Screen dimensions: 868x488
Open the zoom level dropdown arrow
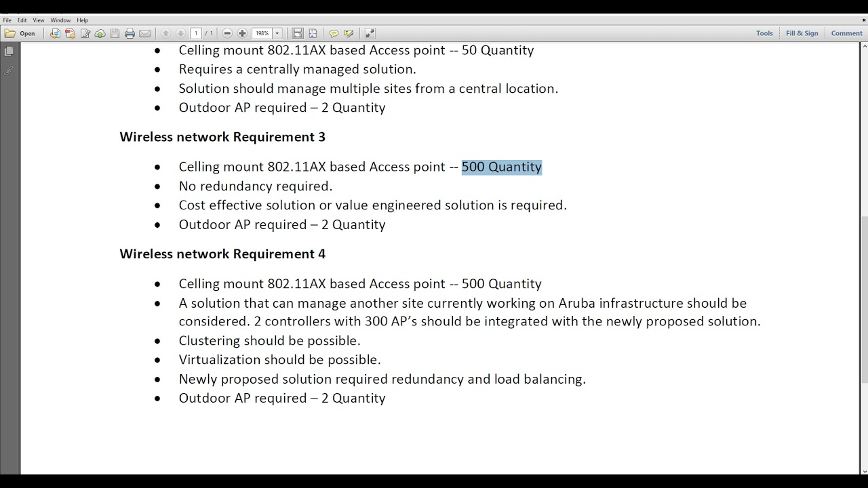[x=277, y=33]
